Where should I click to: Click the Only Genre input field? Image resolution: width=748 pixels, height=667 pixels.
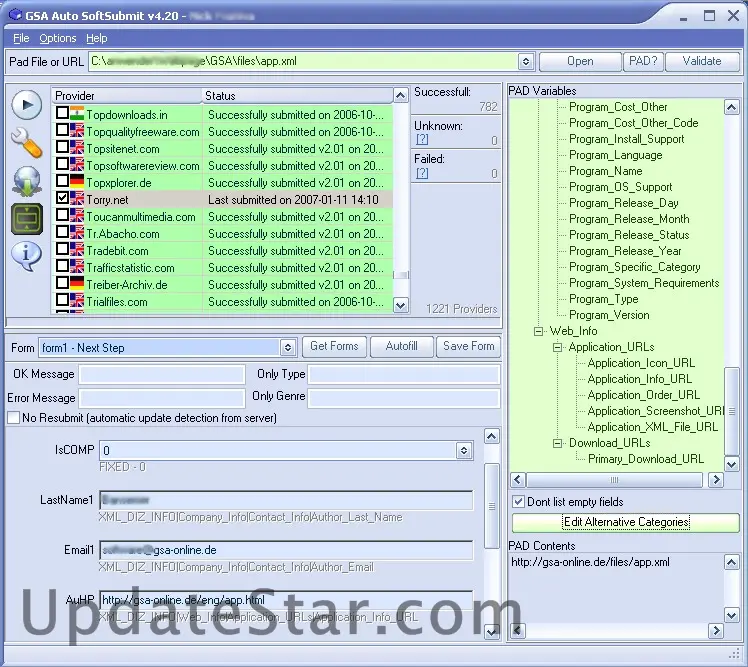tap(404, 398)
